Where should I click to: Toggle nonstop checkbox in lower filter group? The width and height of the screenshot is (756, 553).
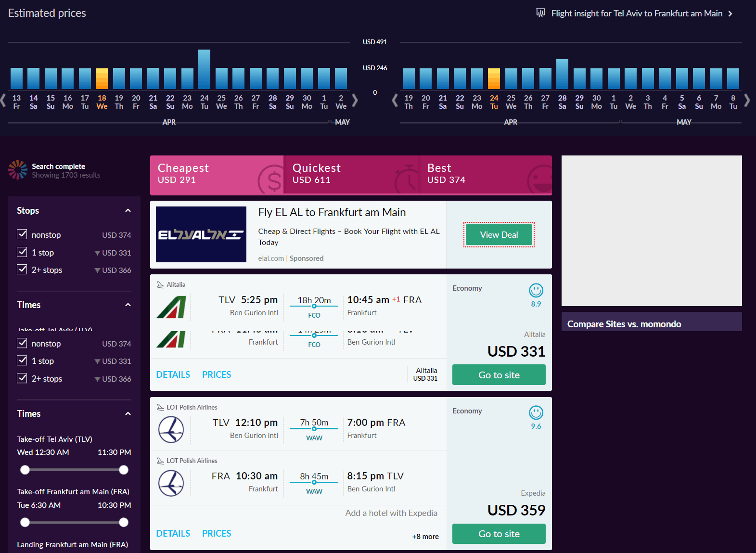point(22,343)
